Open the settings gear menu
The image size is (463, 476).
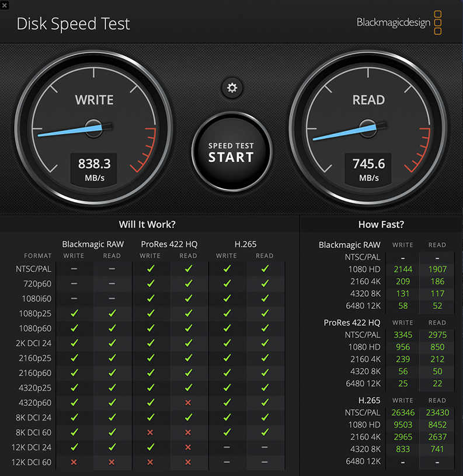pyautogui.click(x=232, y=88)
